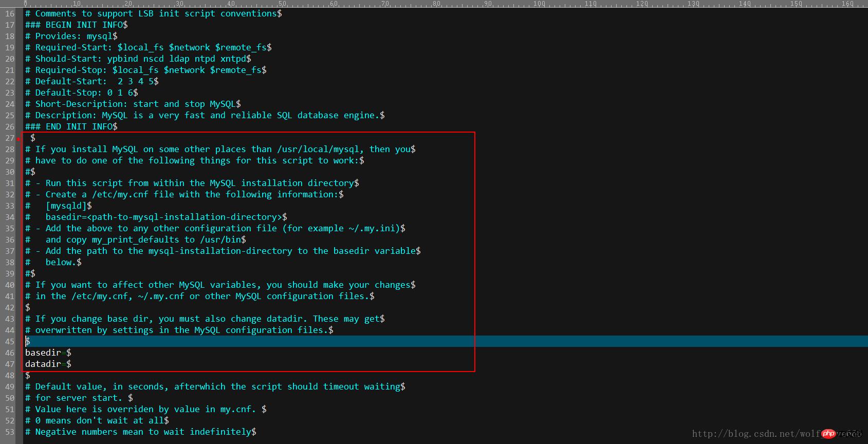The height and width of the screenshot is (444, 868).
Task: Click the 'If you change base dir' line
Action: [x=205, y=319]
